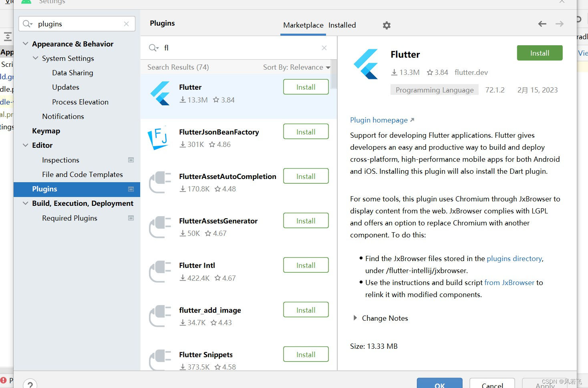Select Updates in settings tree
The height and width of the screenshot is (388, 588).
pos(66,87)
